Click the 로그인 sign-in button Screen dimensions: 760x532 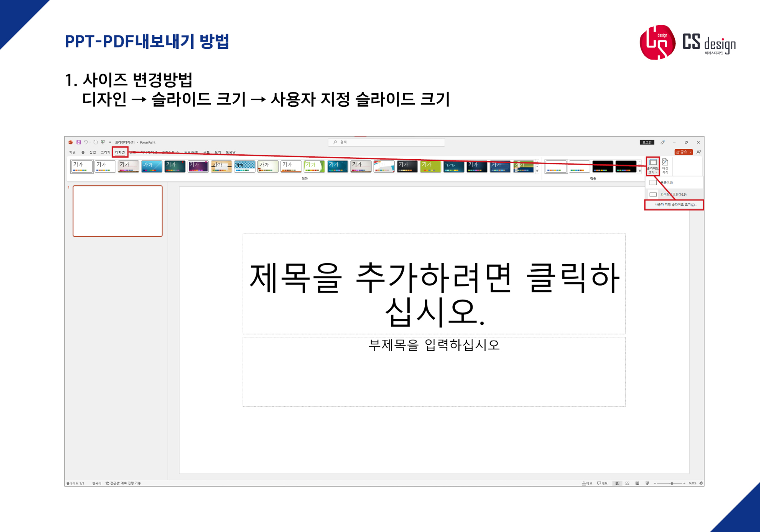click(x=647, y=142)
